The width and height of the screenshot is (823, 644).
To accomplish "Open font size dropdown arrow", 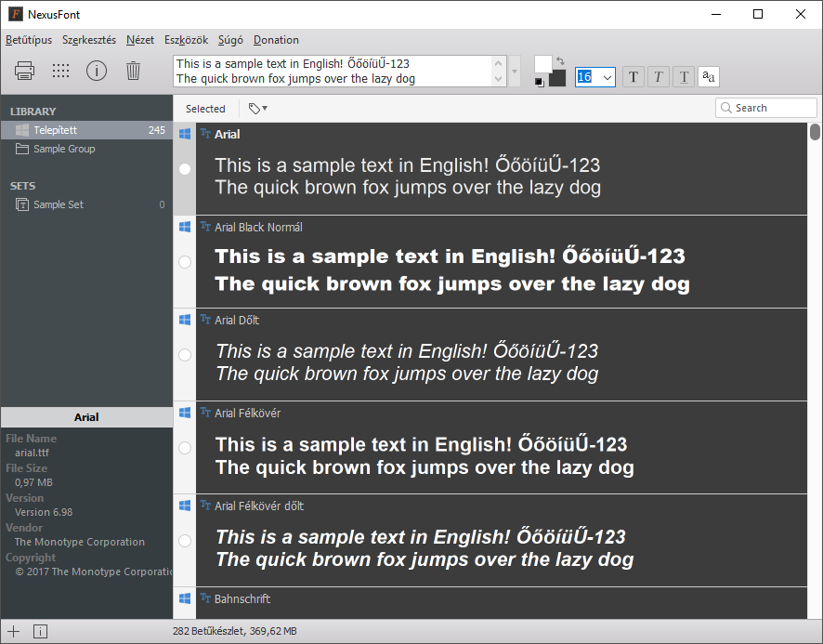I will [607, 78].
